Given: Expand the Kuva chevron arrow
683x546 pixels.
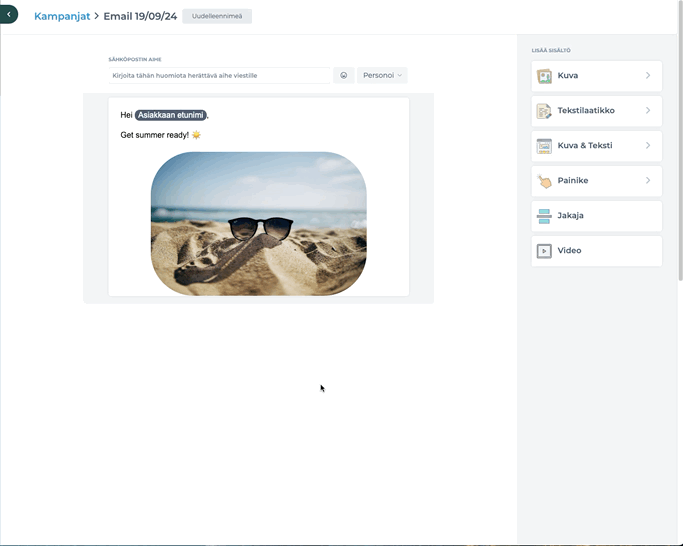Looking at the screenshot, I should pyautogui.click(x=648, y=75).
